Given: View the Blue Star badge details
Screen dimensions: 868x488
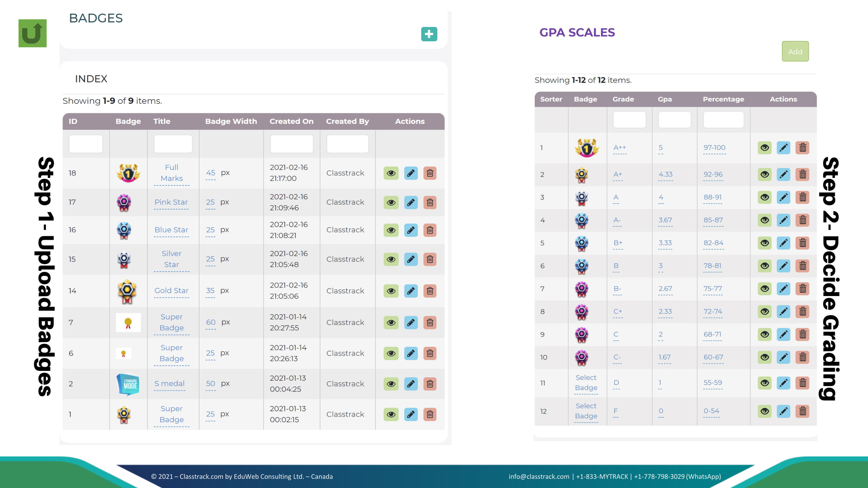Looking at the screenshot, I should point(391,230).
